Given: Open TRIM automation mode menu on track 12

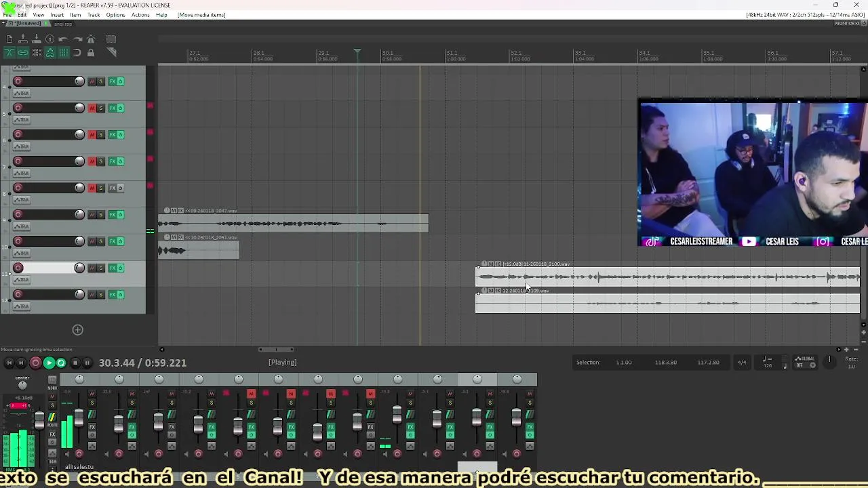Looking at the screenshot, I should tap(22, 306).
